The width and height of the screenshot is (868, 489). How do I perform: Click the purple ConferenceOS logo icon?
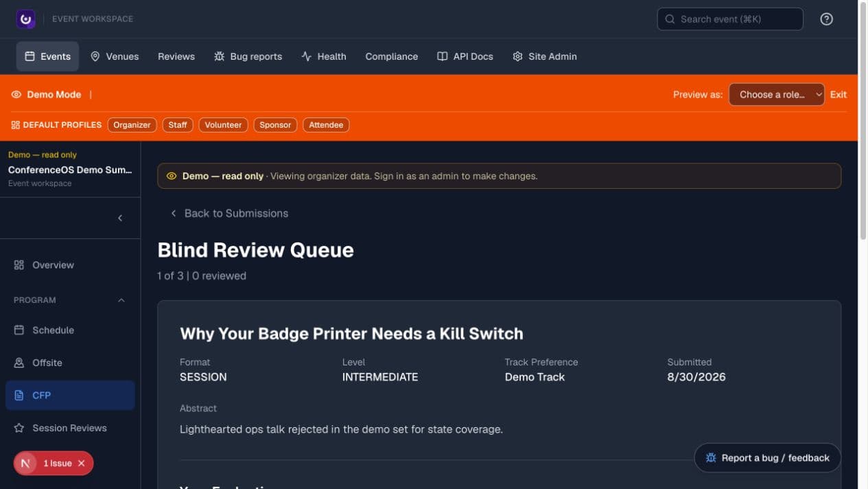point(26,19)
